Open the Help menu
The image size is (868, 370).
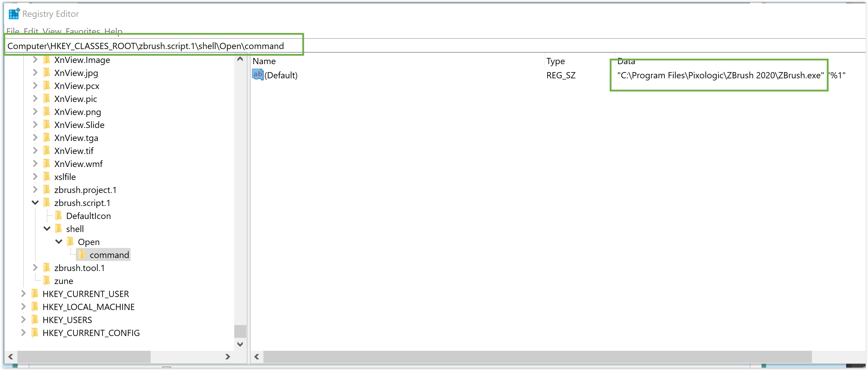point(113,31)
